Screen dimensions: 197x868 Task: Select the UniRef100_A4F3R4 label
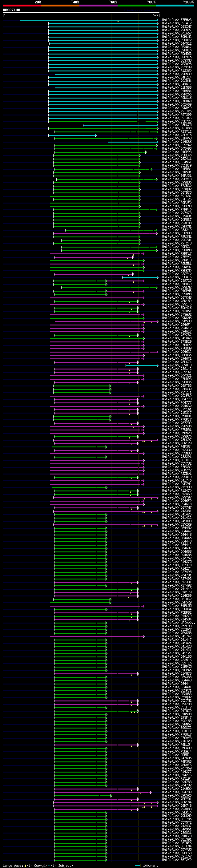coord(176,446)
